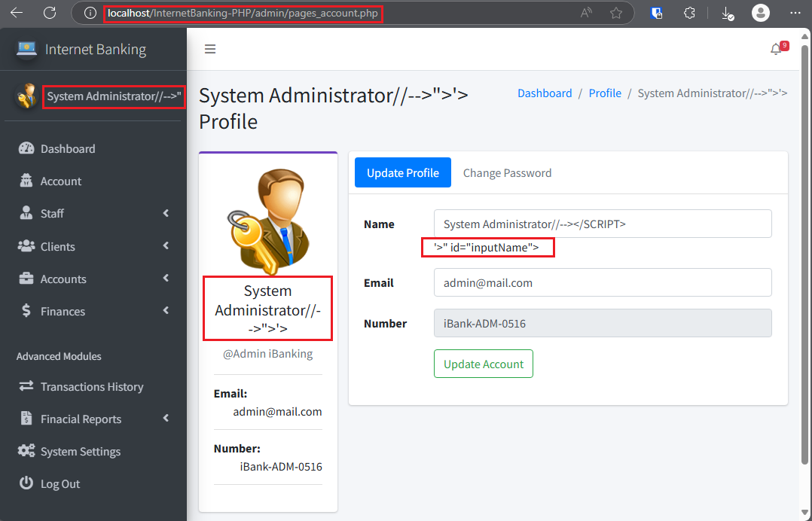Click the Clients group icon
Viewport: 812px width, 521px height.
pos(26,245)
